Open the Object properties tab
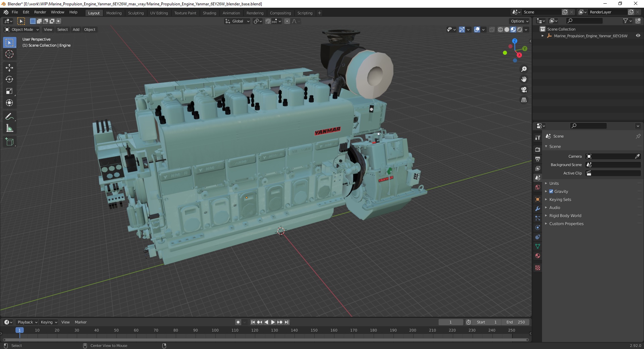The height and width of the screenshot is (349, 644). (538, 199)
